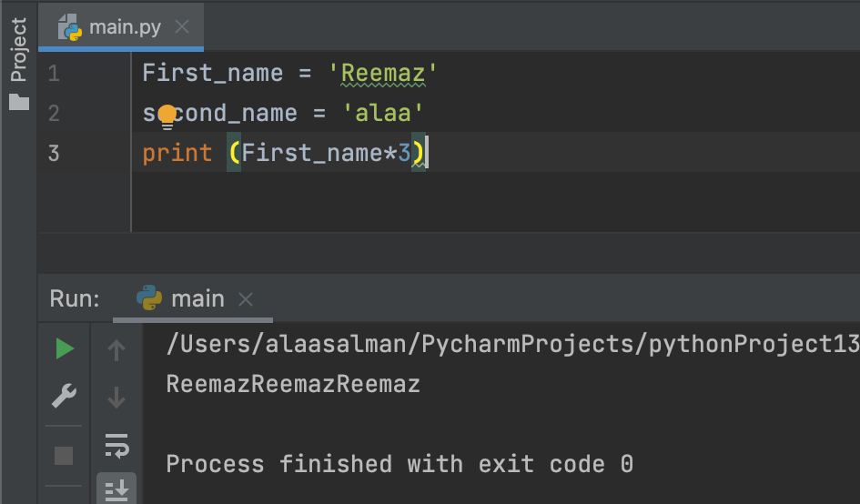Click the Python icon on the run tab
860x504 pixels.
tap(149, 297)
